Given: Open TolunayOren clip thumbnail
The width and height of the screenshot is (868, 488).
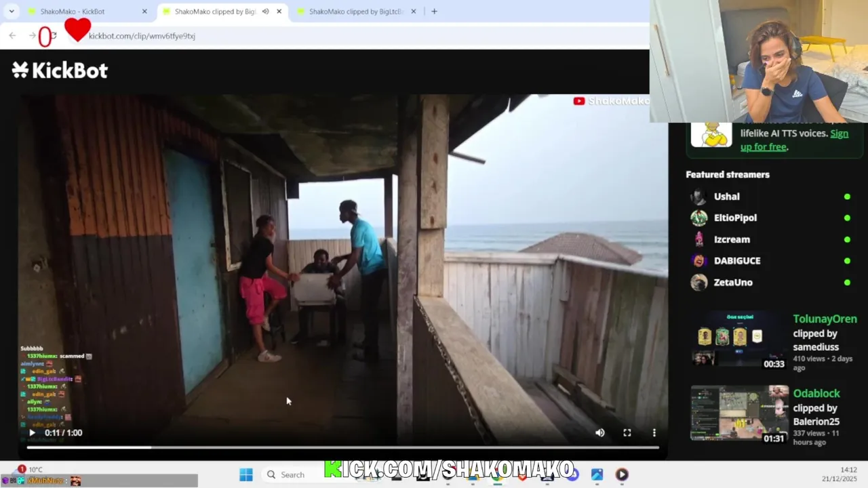Looking at the screenshot, I should (739, 341).
